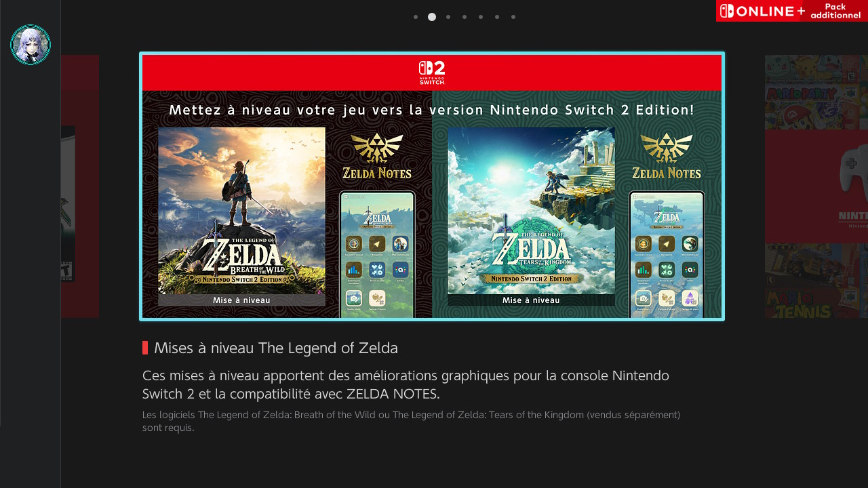The height and width of the screenshot is (488, 868).
Task: Select the left Zelda Notes Triforce logo
Action: [377, 155]
